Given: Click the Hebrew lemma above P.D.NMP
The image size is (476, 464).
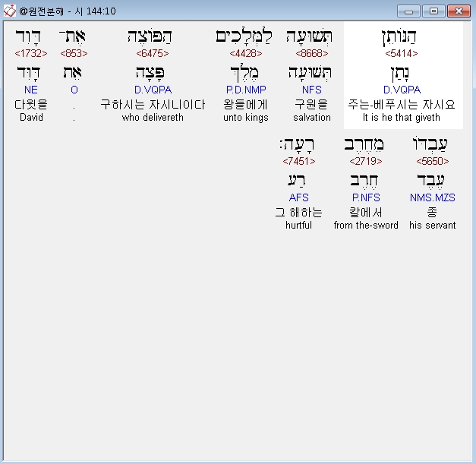Looking at the screenshot, I should 244,74.
